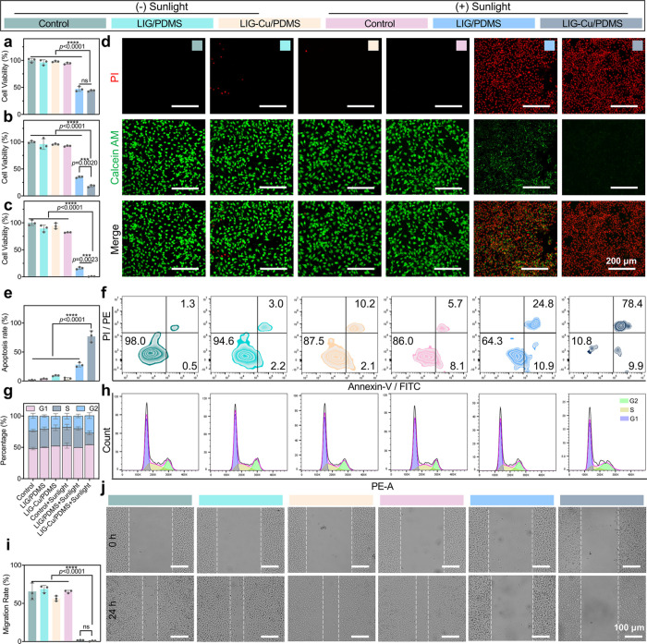Click the '10.2' quadrant value
647x644 pixels.
[x=365, y=304]
